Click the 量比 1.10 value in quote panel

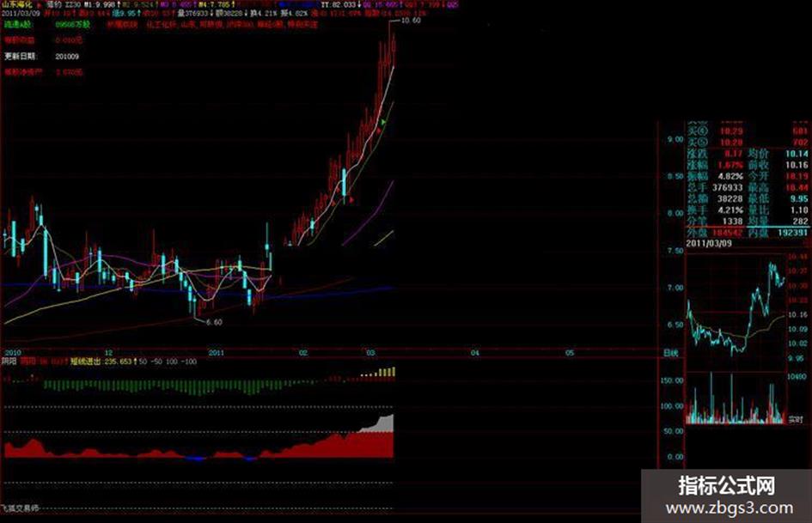click(800, 210)
